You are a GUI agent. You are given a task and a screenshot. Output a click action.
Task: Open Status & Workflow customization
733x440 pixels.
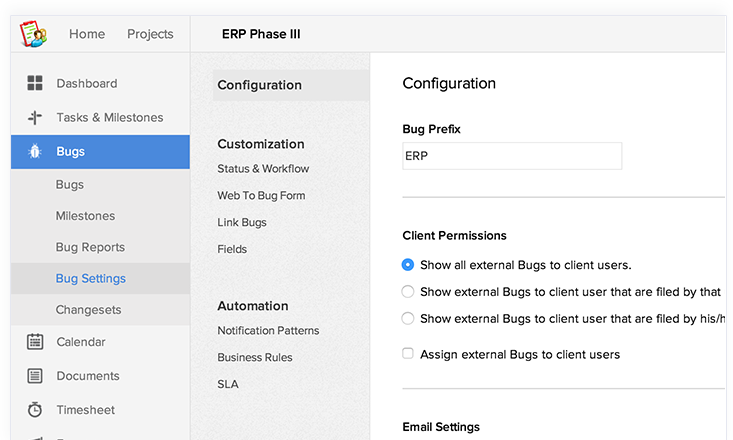263,169
